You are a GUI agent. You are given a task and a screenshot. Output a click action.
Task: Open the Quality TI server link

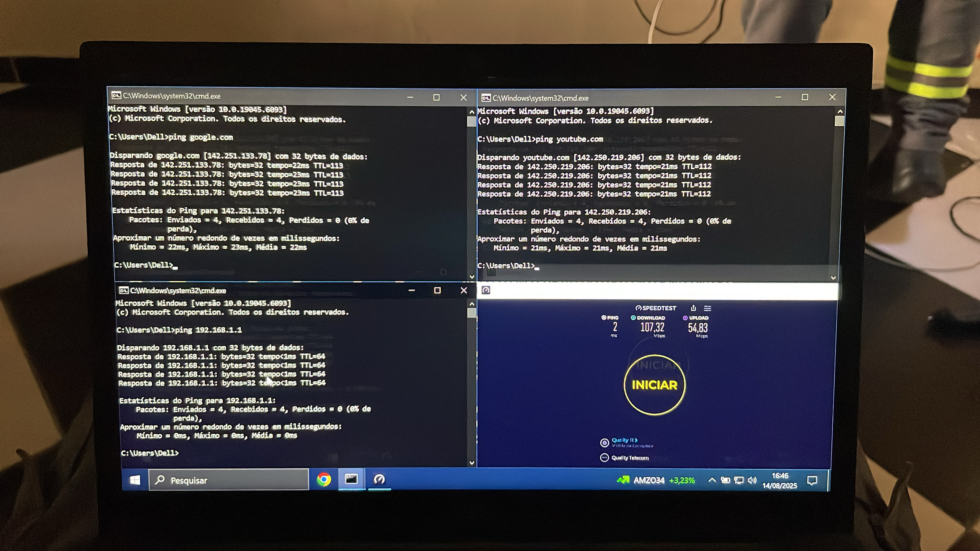624,440
